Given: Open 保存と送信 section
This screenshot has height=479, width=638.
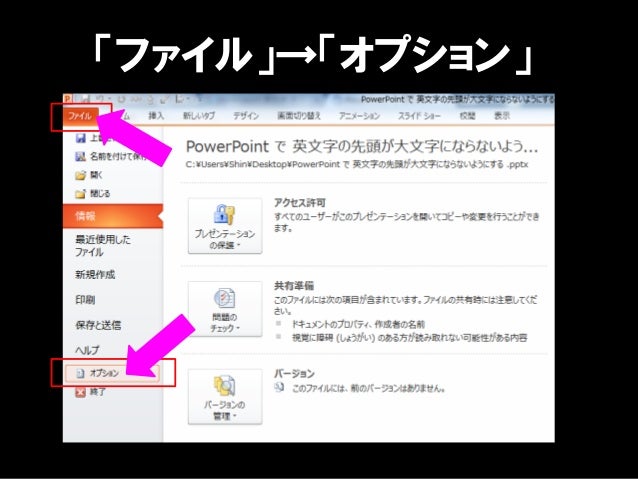Looking at the screenshot, I should 98,325.
